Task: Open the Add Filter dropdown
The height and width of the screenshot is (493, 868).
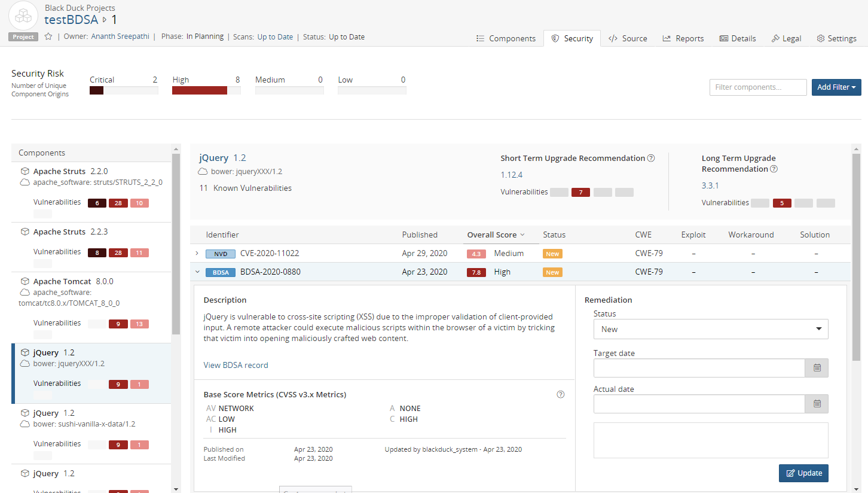Action: pos(836,87)
